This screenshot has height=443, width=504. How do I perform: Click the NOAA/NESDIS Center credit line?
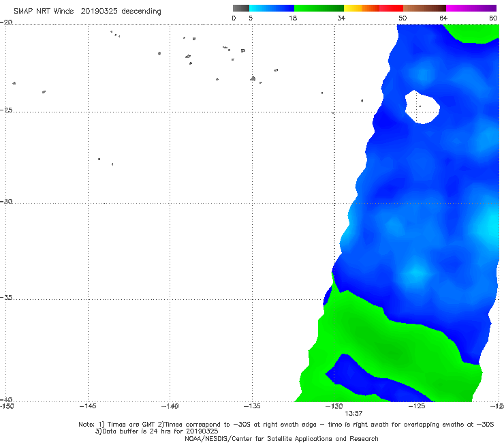point(281,438)
